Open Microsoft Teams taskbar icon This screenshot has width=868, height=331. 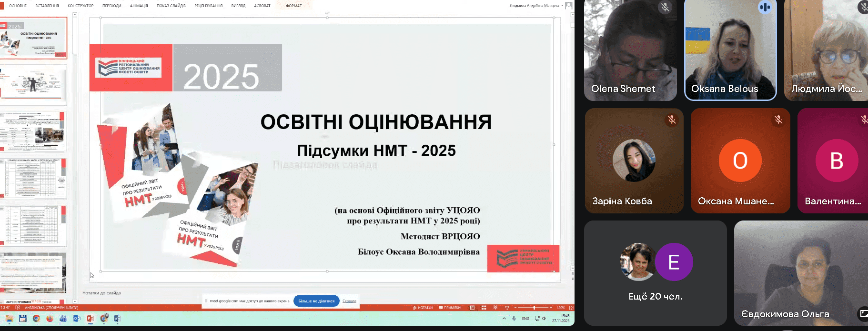tap(63, 318)
